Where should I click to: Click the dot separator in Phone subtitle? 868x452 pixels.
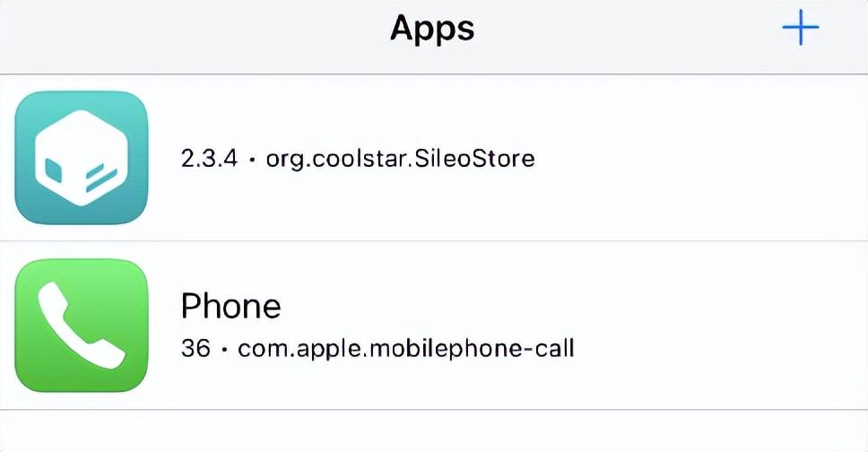(x=224, y=350)
